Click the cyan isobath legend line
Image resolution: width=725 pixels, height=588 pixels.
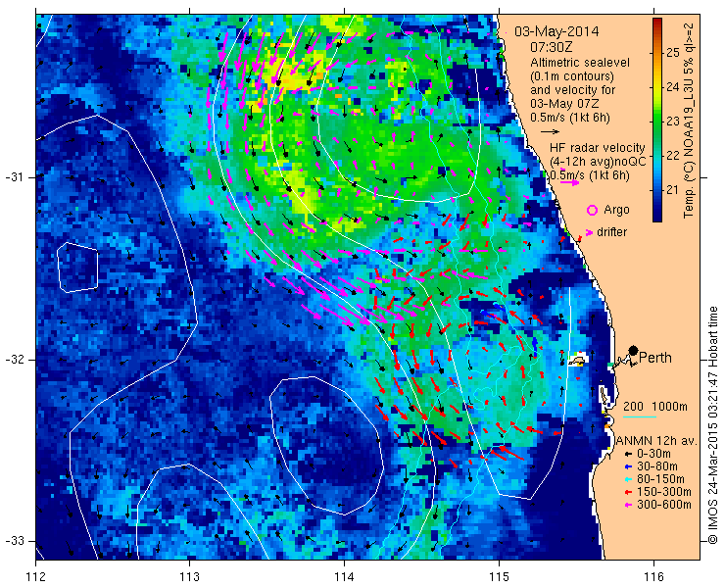pyautogui.click(x=640, y=417)
